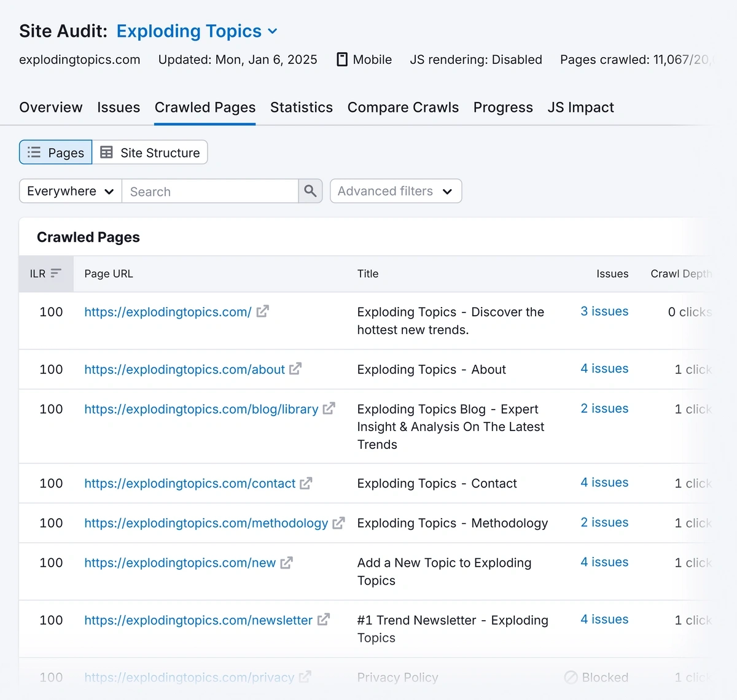Click the Blocked status in privacy row
The height and width of the screenshot is (700, 737).
[596, 677]
